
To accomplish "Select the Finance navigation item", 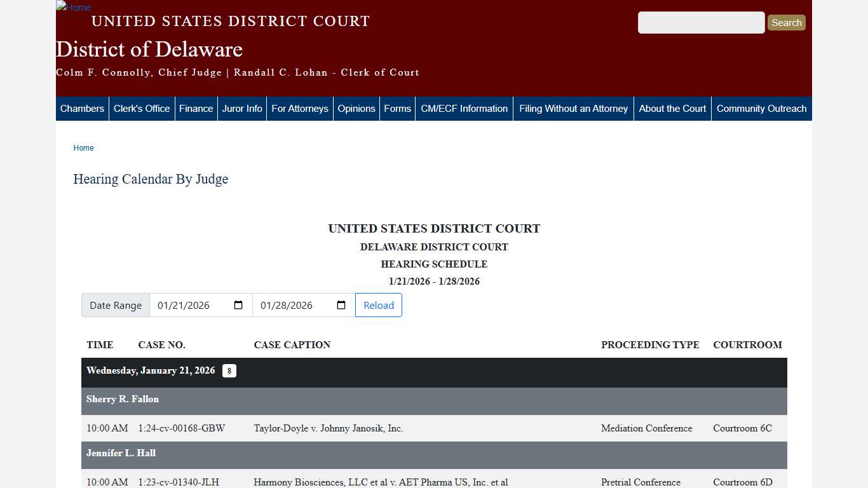I will point(196,108).
